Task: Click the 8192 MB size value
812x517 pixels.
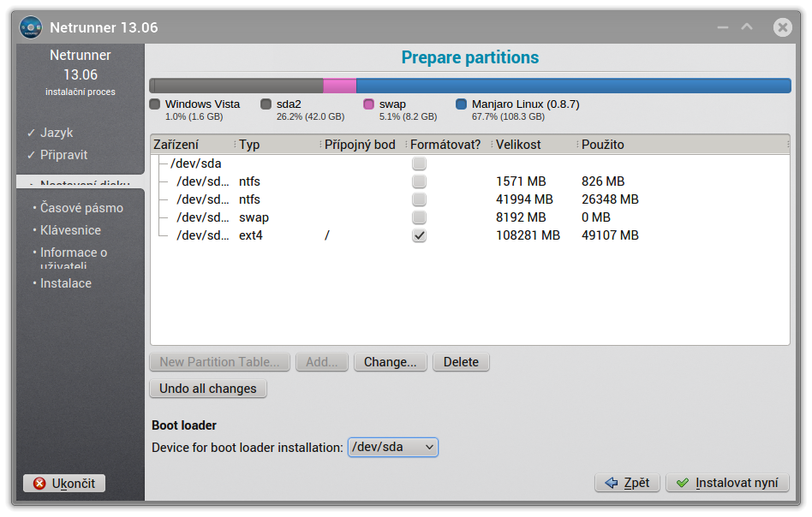Action: (x=521, y=217)
